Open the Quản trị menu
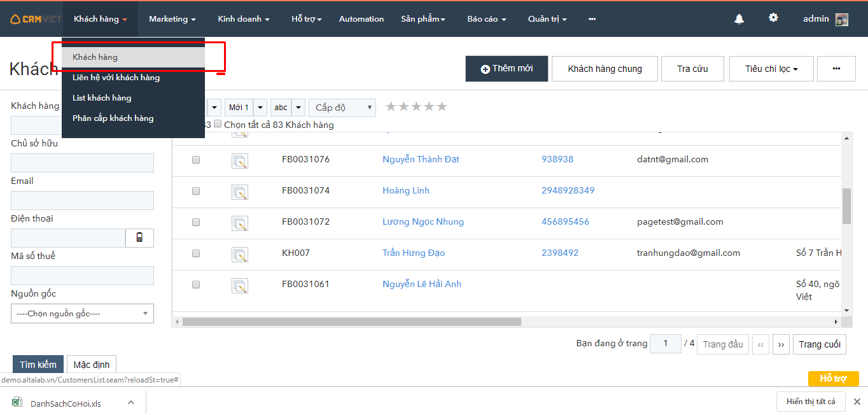868x415 pixels. pyautogui.click(x=547, y=19)
